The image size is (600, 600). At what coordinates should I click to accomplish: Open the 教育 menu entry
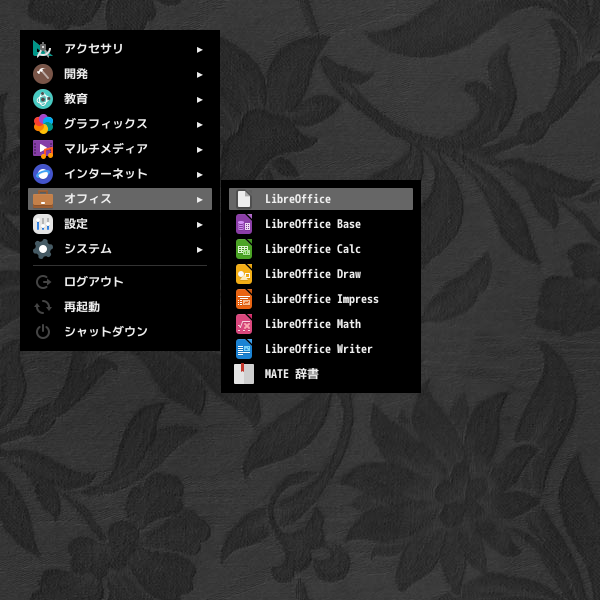pos(120,99)
